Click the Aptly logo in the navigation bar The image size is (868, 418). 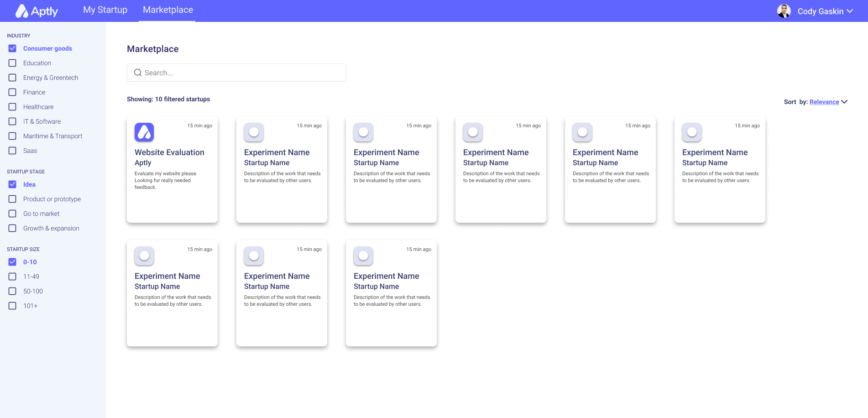coord(37,10)
